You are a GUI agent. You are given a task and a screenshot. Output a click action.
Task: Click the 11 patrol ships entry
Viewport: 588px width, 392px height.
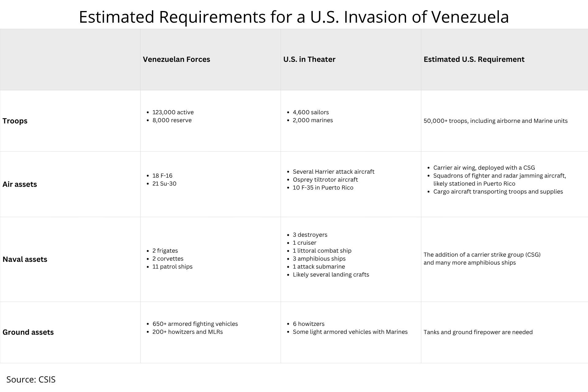tap(172, 267)
